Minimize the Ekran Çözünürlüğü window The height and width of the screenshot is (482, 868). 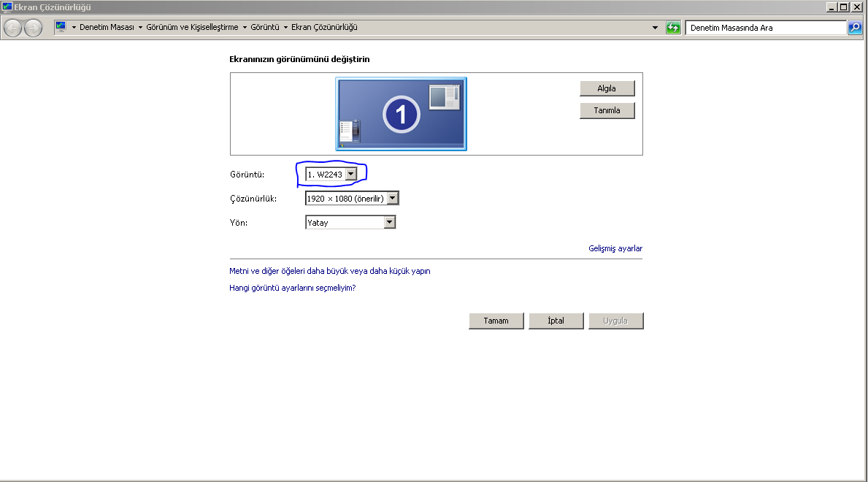[x=831, y=7]
